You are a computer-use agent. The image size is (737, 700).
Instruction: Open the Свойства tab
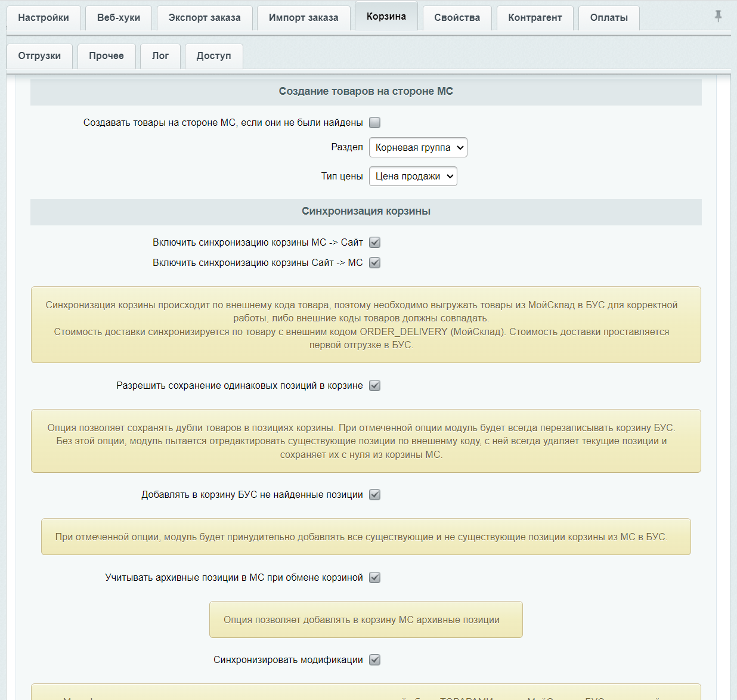(457, 18)
